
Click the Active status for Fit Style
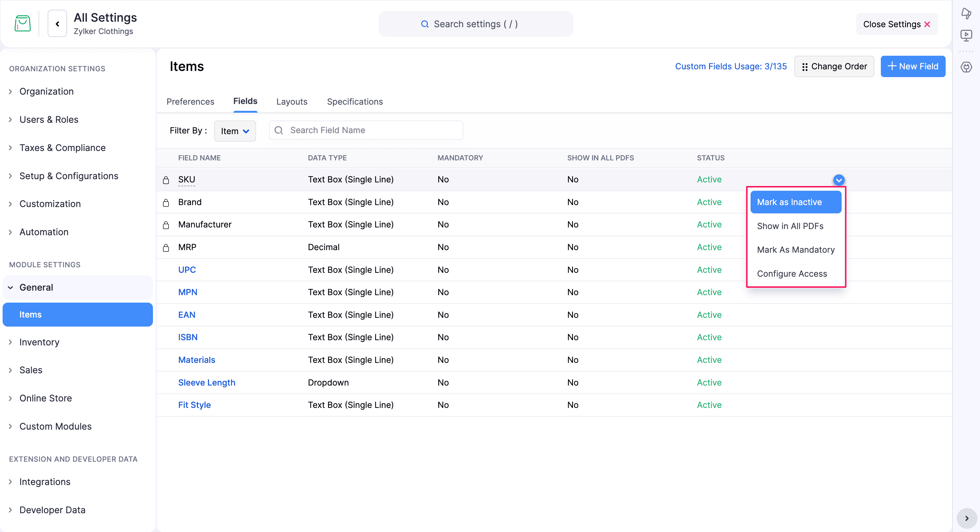point(709,405)
